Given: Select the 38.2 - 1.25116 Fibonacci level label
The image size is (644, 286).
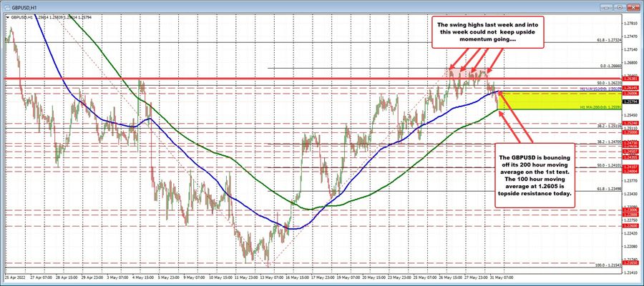Looking at the screenshot, I should point(609,126).
